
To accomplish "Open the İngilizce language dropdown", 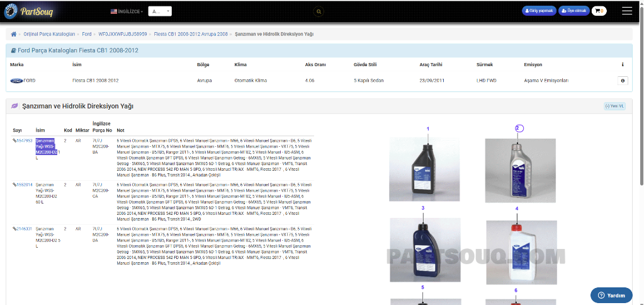I will point(127,11).
